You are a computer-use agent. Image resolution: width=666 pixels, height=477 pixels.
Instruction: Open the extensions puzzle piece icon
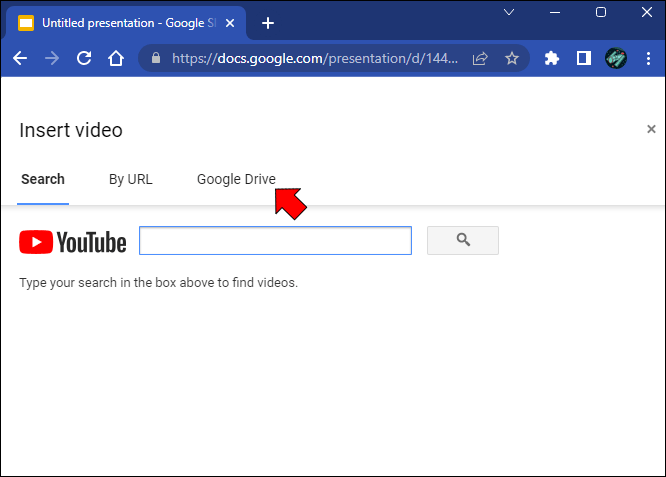pyautogui.click(x=551, y=58)
